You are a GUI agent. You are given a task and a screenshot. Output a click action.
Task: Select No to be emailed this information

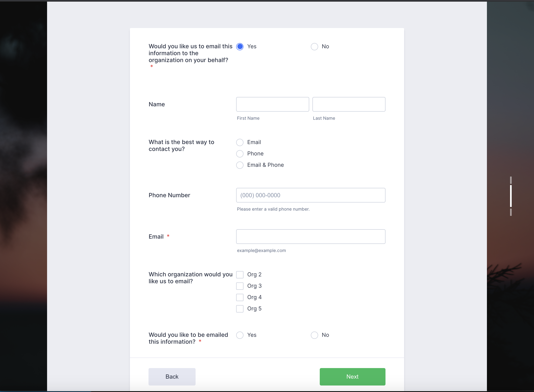click(314, 335)
